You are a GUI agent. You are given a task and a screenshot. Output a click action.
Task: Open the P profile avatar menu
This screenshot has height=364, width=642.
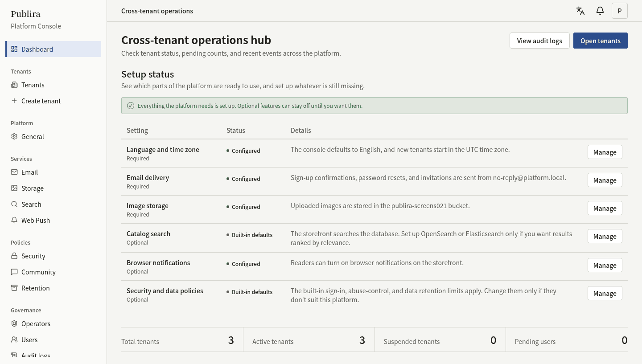point(620,11)
